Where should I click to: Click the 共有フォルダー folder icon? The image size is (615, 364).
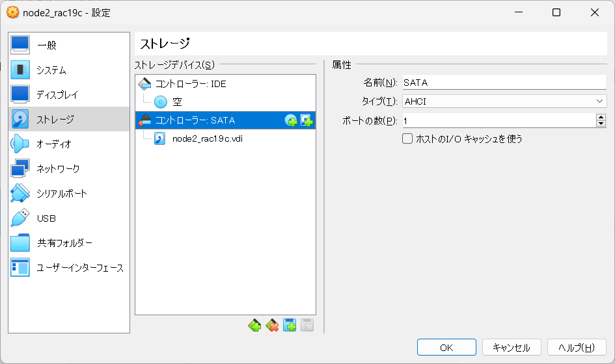[x=20, y=242]
